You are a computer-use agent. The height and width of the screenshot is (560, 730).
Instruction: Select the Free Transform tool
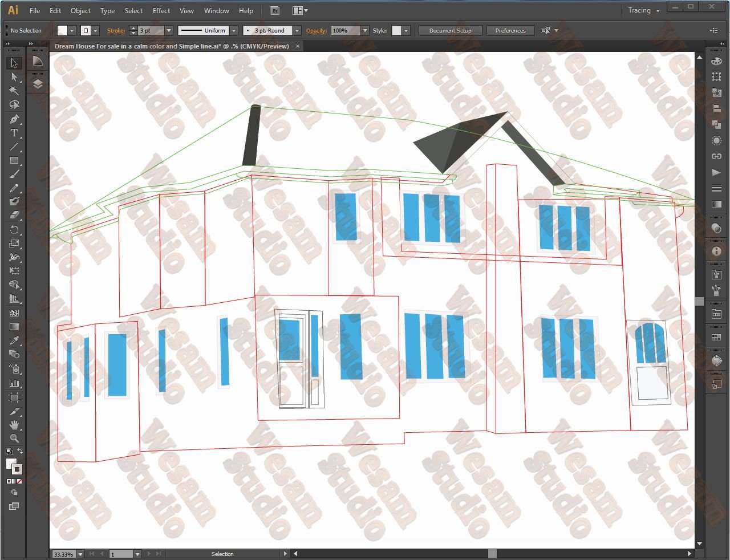[14, 271]
